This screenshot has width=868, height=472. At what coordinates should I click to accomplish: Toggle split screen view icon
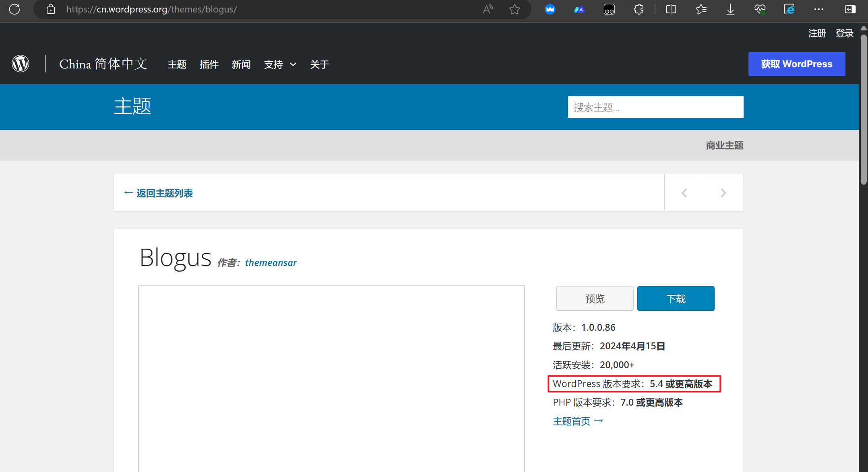pyautogui.click(x=671, y=9)
